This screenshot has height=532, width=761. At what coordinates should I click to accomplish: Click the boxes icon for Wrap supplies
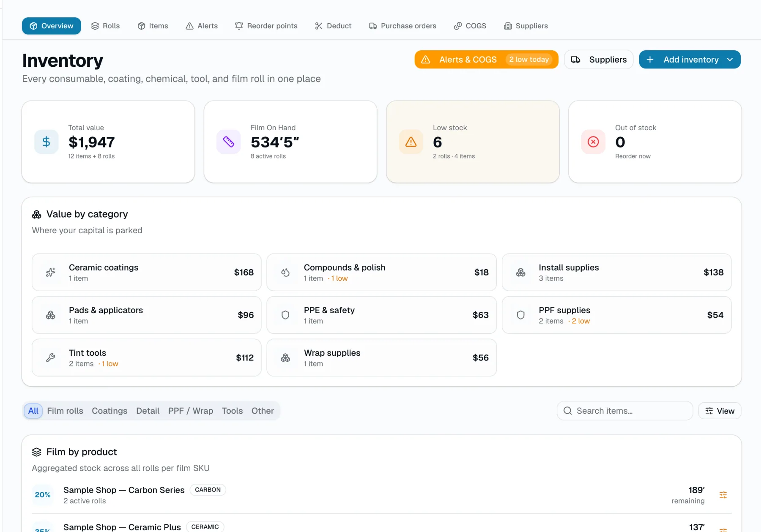285,358
